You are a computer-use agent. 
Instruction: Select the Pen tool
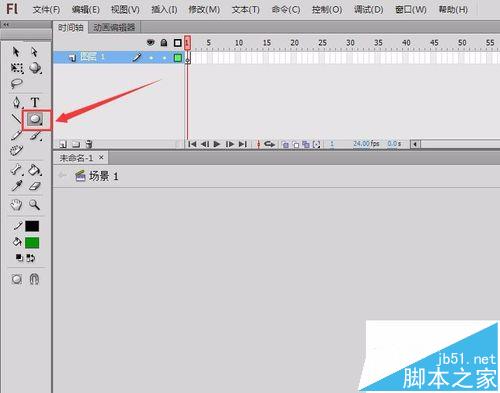pyautogui.click(x=16, y=102)
